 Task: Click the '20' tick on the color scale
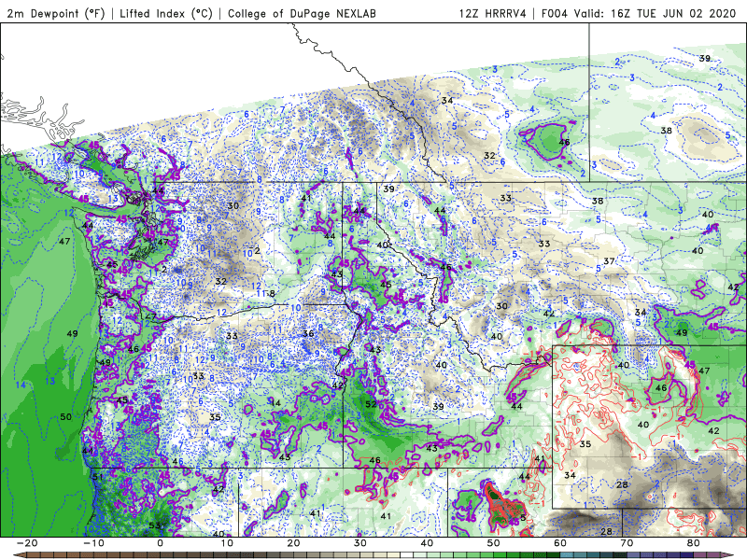point(293,543)
